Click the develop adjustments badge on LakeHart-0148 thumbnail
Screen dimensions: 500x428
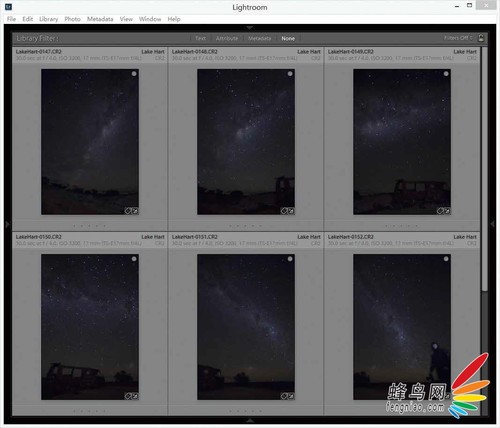point(291,211)
